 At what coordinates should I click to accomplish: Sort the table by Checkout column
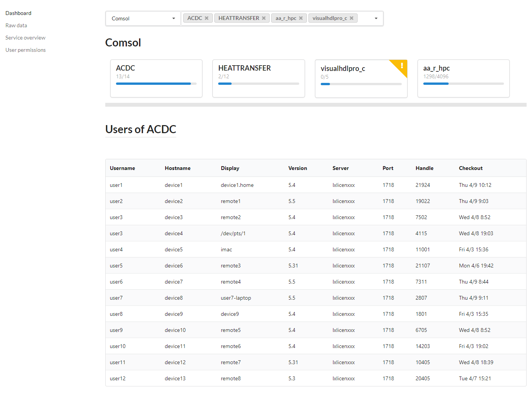(x=471, y=168)
